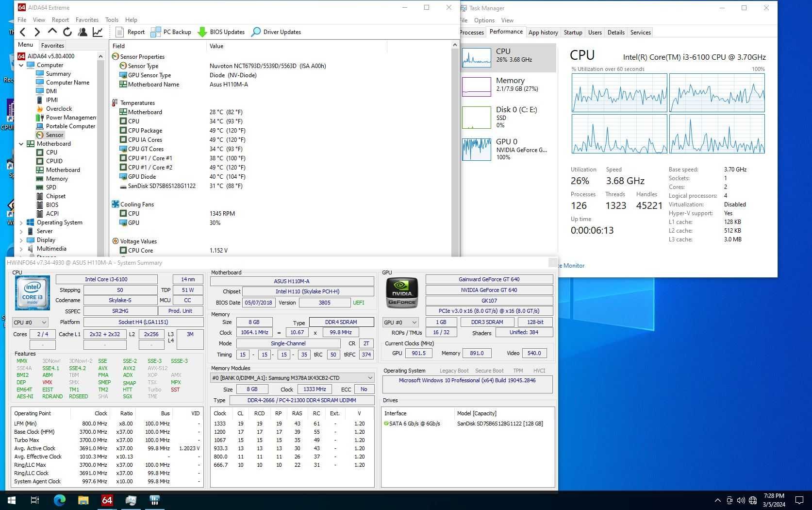The height and width of the screenshot is (510, 812).
Task: Click the AIDA64 taskbar icon
Action: [x=107, y=500]
